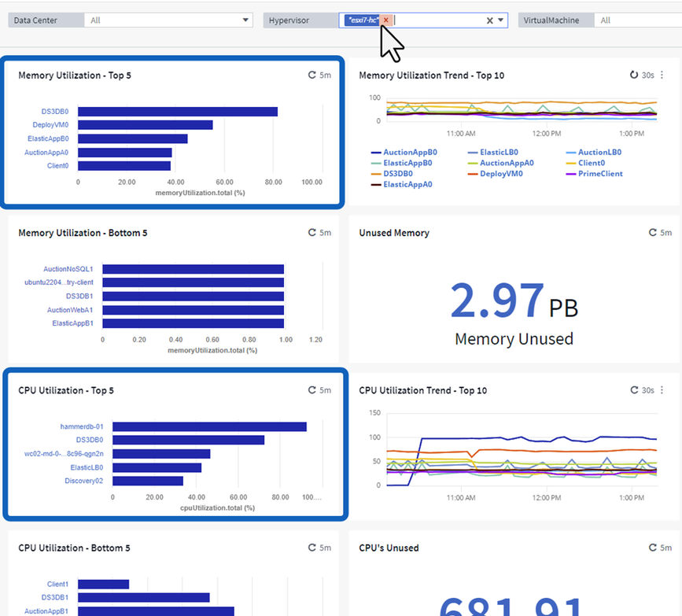The image size is (682, 616).
Task: Toggle AuctionLB0 series in memory trend legend
Action: pyautogui.click(x=594, y=153)
